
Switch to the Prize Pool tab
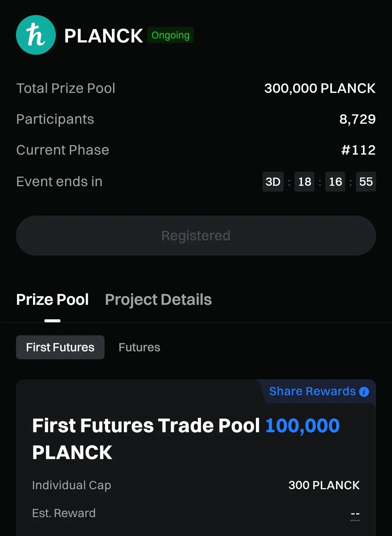[x=53, y=300]
